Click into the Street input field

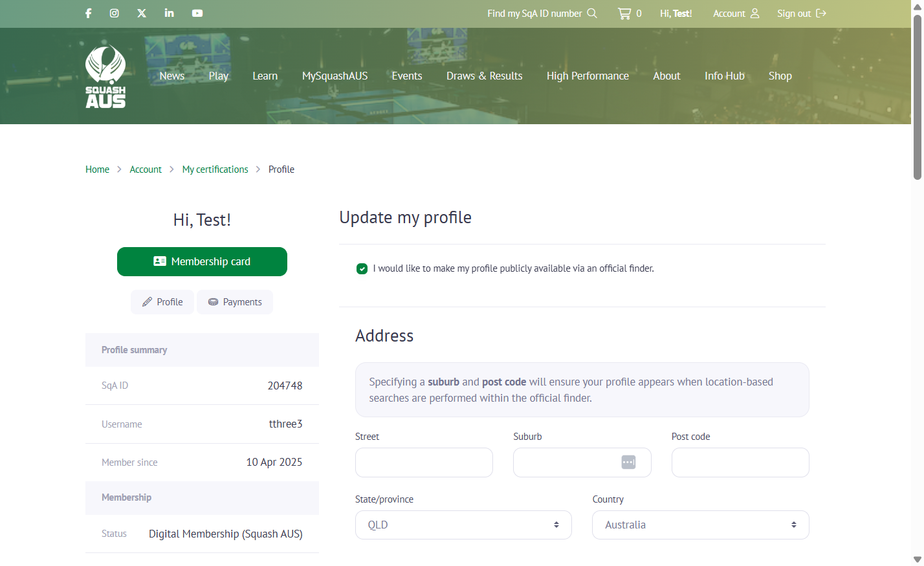pos(424,463)
